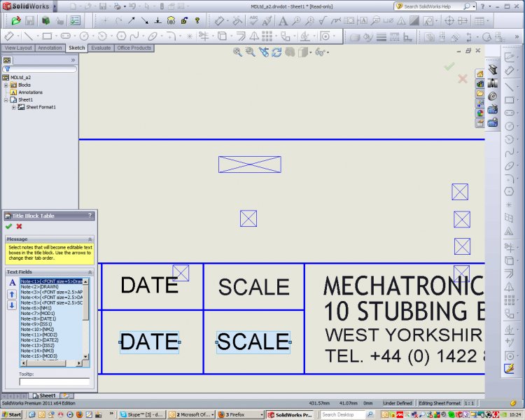Select the Trim Entities tool

[x=204, y=36]
